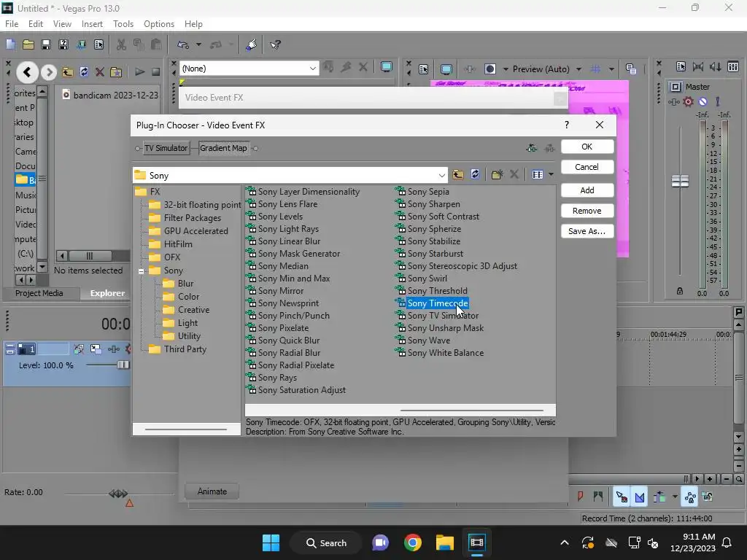Click Save As... in Plug-In Chooser
Screen dimensions: 747x560
587,231
